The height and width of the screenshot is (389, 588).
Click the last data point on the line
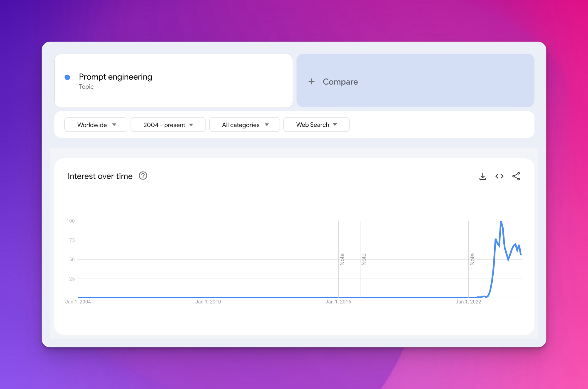tap(521, 254)
